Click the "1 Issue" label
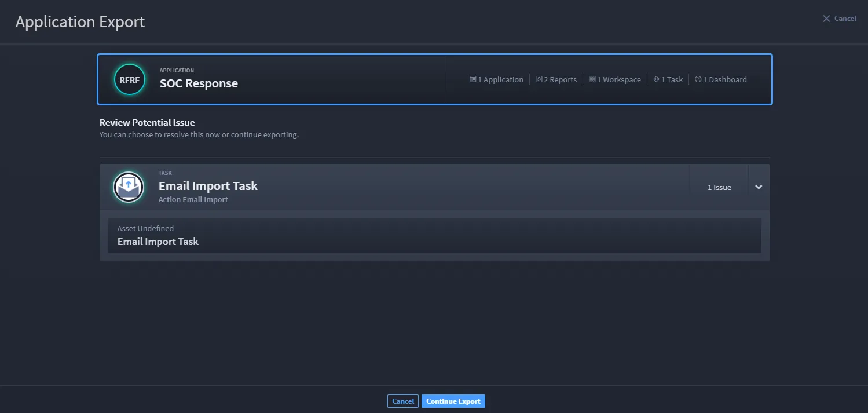Viewport: 868px width, 413px height. [719, 188]
